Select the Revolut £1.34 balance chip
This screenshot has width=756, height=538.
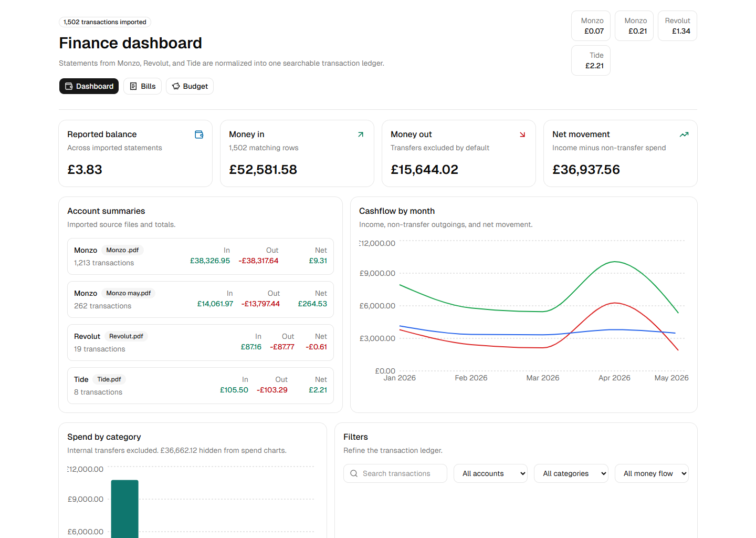pyautogui.click(x=677, y=26)
